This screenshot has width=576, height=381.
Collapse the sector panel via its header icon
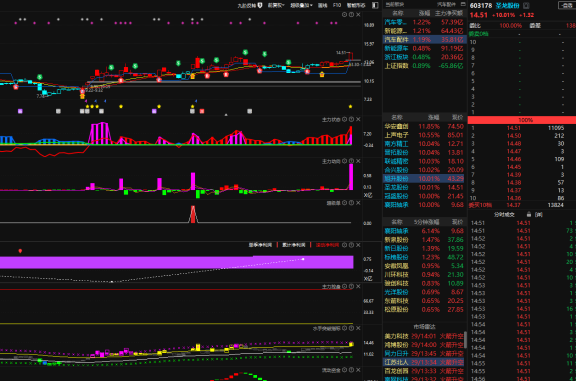tap(463, 4)
